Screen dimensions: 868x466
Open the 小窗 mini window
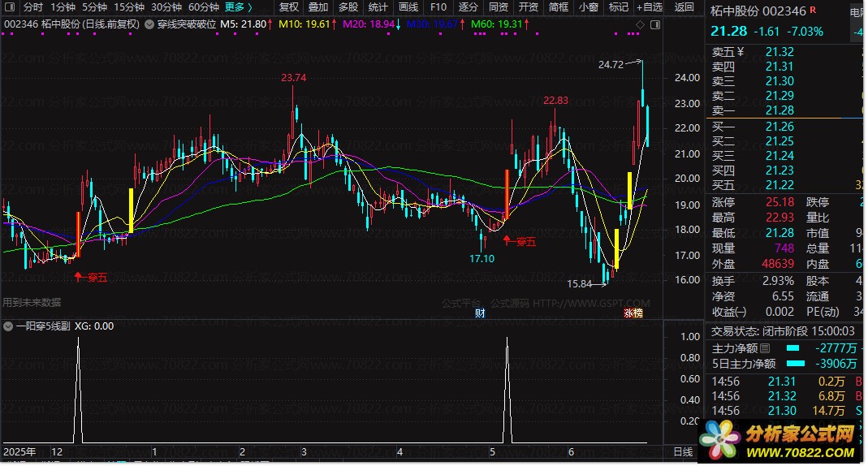pos(589,7)
